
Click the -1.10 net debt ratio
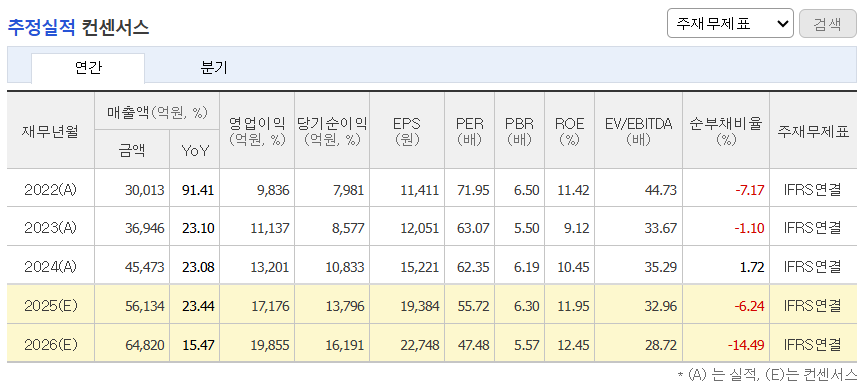coord(750,229)
